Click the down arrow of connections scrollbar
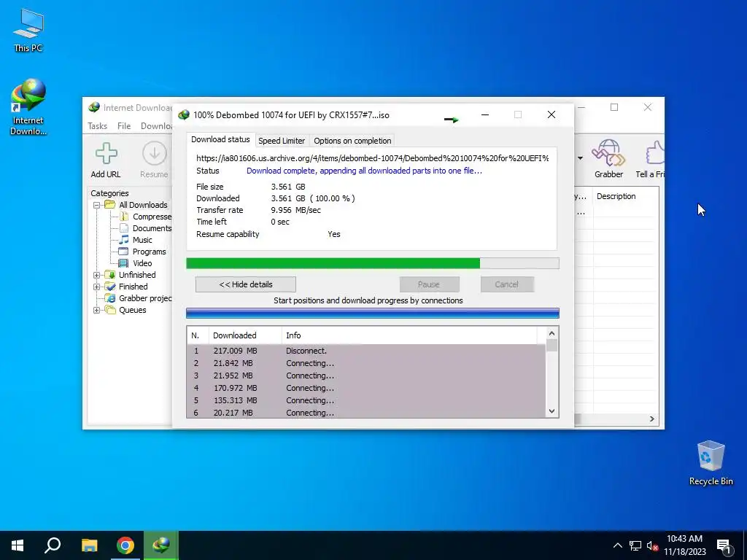 551,411
